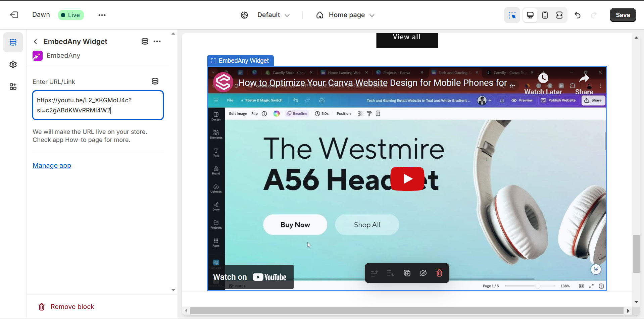This screenshot has height=319, width=644.
Task: Play the embedded YouTube video
Action: 407,179
